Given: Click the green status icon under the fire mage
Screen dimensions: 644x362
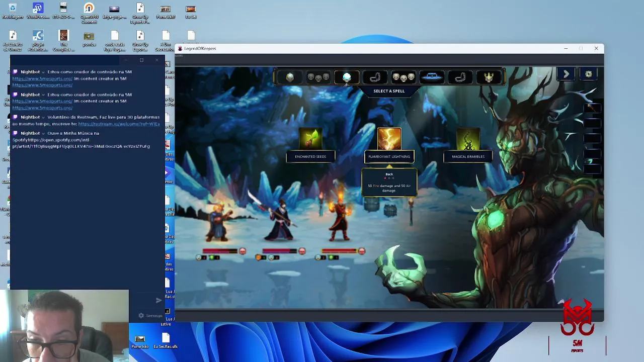Looking at the screenshot, I should (x=331, y=257).
